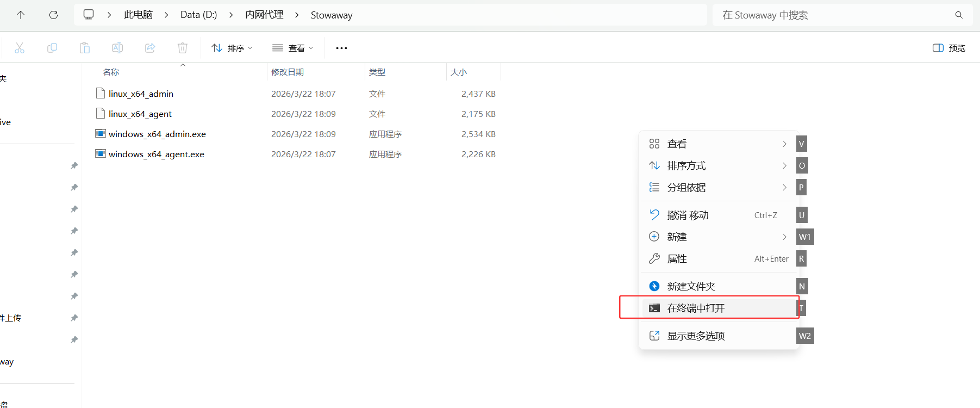Click the Delete trash icon

click(183, 48)
